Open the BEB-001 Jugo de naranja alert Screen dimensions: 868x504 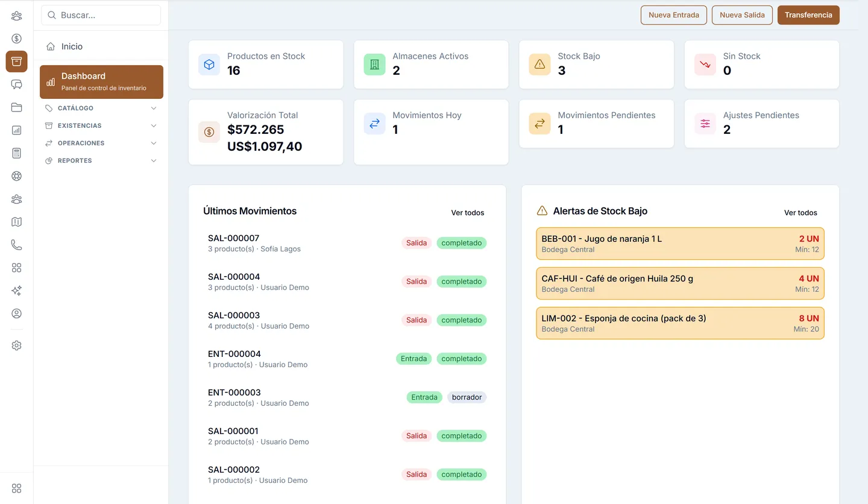[680, 244]
